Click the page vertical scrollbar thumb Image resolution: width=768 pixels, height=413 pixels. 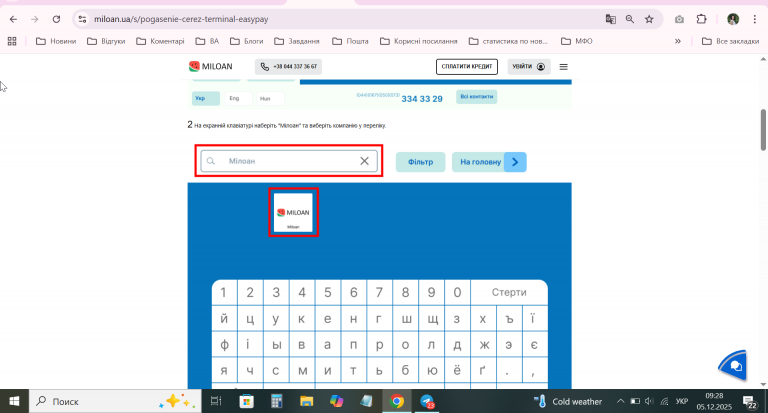click(x=763, y=130)
